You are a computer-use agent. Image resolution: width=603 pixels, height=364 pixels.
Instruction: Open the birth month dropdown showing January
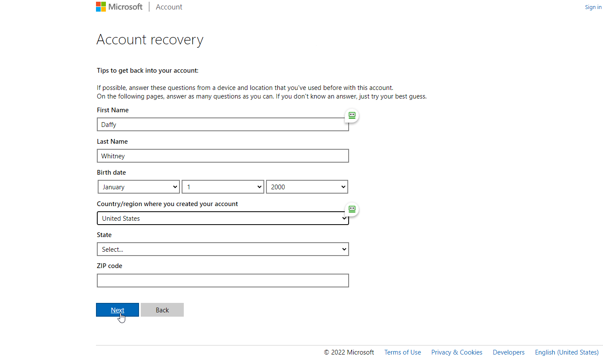(139, 187)
